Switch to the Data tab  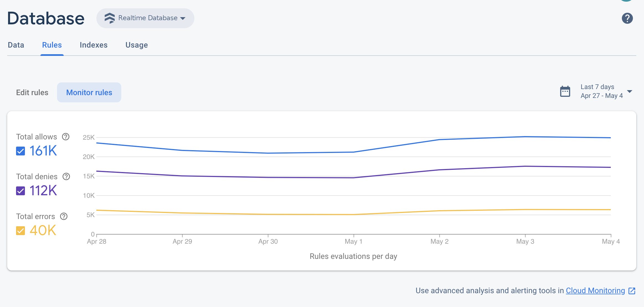[15, 45]
